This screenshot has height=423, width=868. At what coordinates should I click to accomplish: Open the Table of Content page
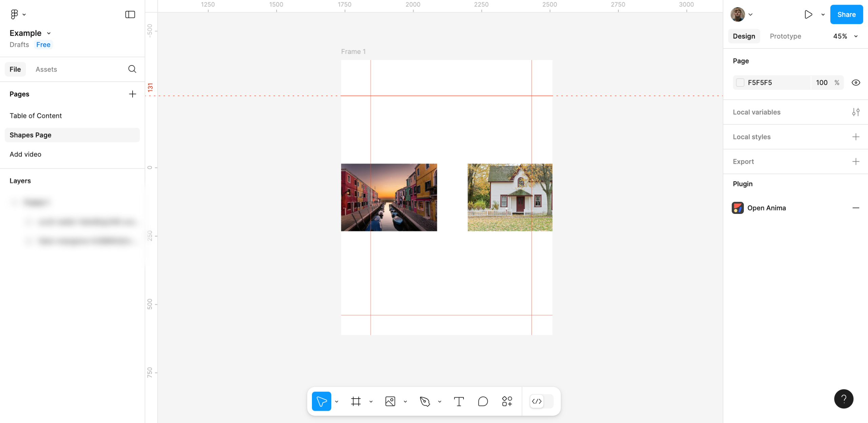(x=36, y=116)
